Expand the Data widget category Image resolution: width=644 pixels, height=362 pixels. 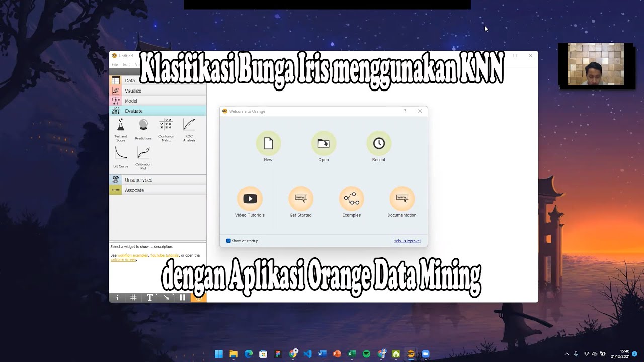(158, 80)
